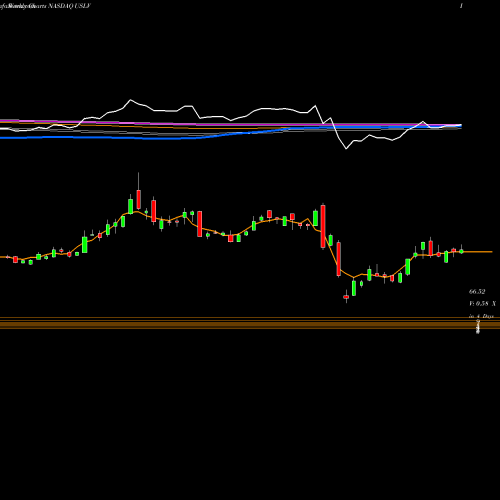Click the 66.52 price label
Screen dimensions: 500x500
pyautogui.click(x=477, y=292)
